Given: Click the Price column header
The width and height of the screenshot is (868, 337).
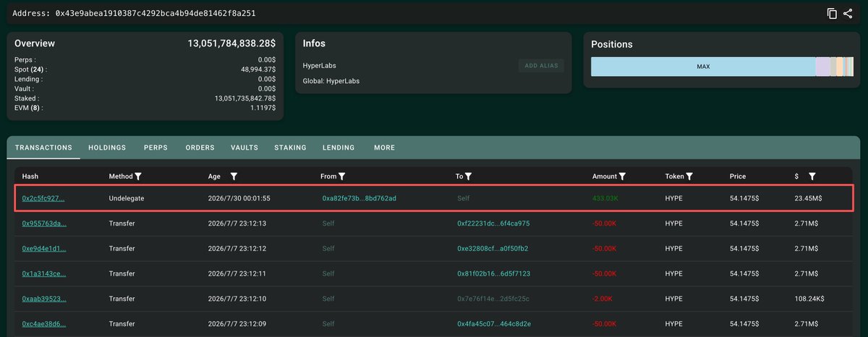Looking at the screenshot, I should [738, 176].
